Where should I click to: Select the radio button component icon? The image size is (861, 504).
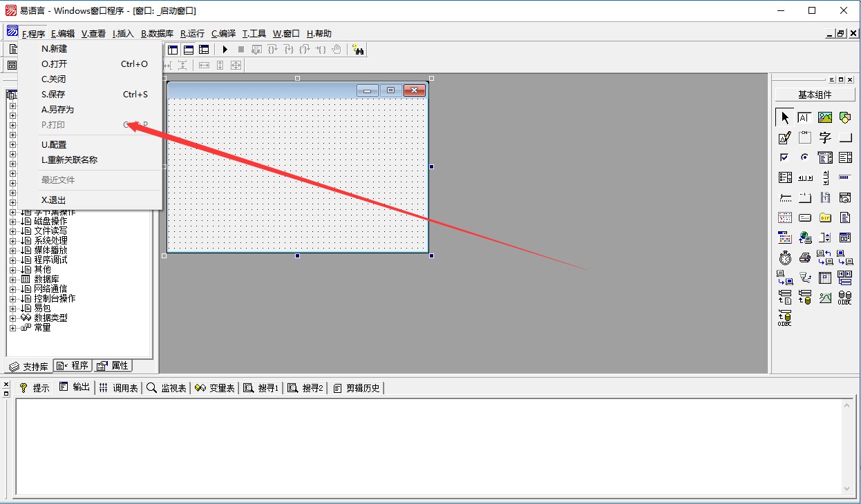click(804, 157)
